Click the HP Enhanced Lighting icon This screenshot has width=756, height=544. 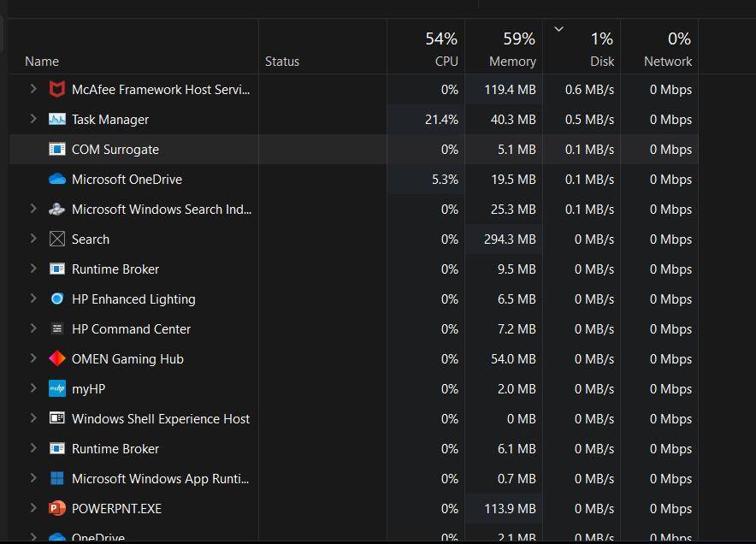[57, 299]
